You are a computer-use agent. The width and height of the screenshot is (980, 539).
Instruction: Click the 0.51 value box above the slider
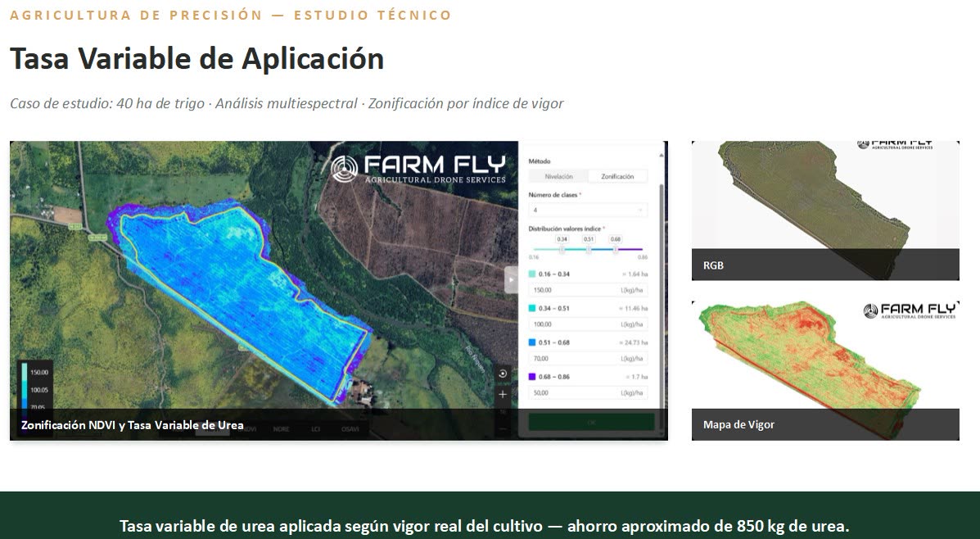point(589,239)
